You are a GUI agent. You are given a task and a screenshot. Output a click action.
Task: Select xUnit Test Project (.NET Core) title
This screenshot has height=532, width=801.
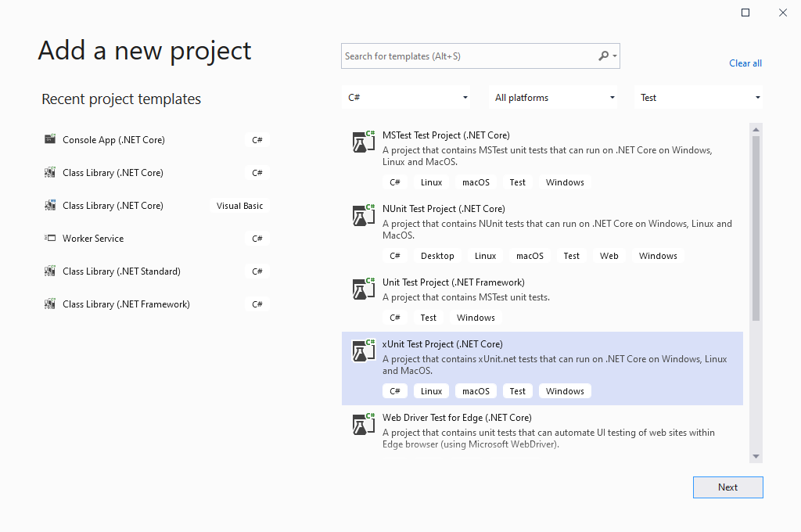(443, 344)
